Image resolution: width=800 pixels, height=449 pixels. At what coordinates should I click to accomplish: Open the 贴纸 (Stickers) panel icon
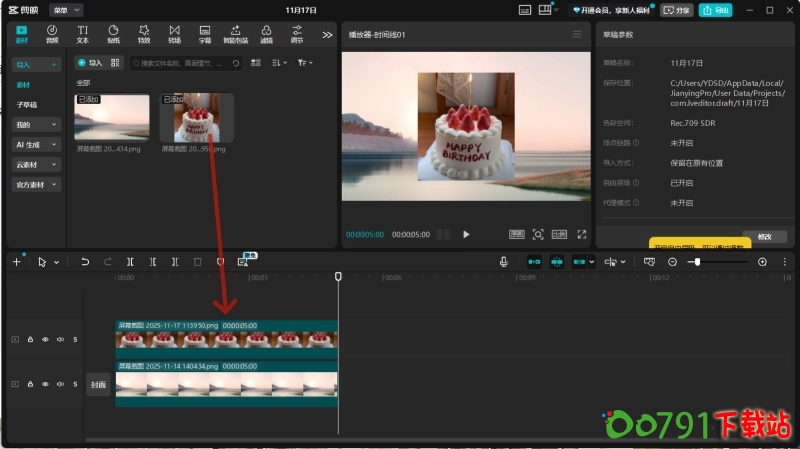tap(113, 34)
